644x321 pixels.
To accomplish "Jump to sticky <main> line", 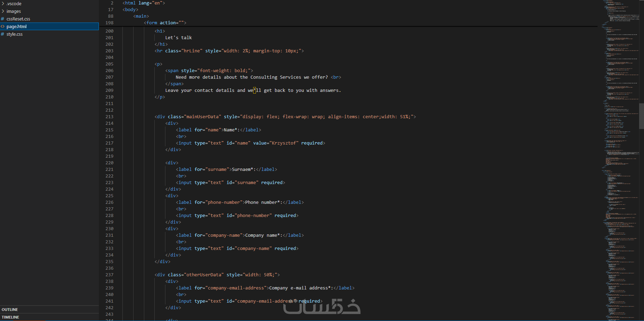I will tap(141, 16).
